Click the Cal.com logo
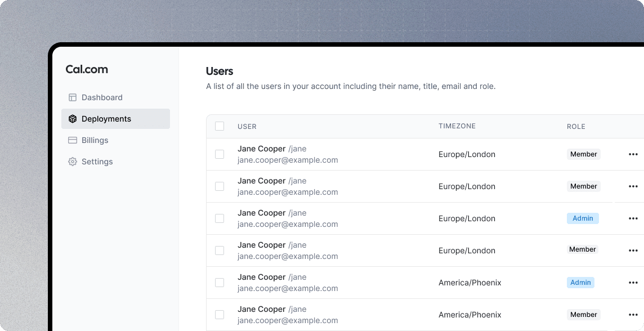This screenshot has width=644, height=331. pos(87,69)
